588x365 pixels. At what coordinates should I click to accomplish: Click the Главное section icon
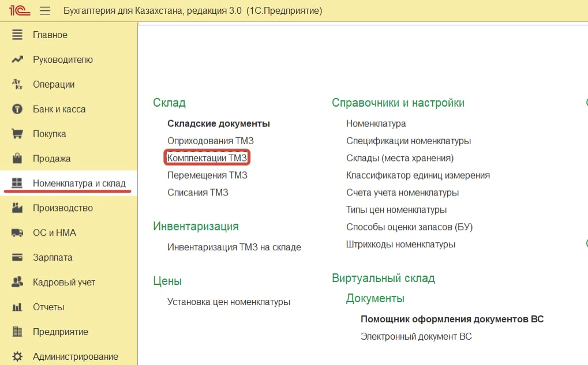(x=17, y=35)
